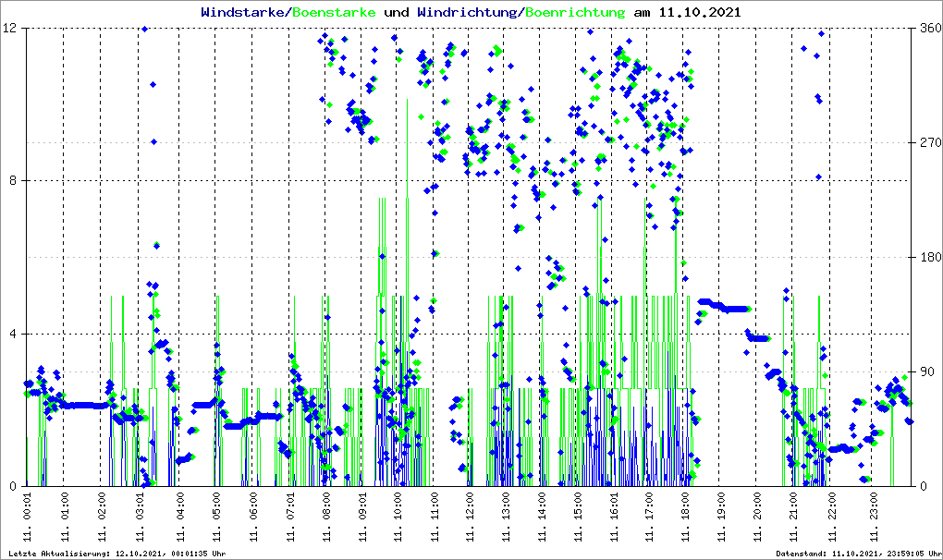This screenshot has width=943, height=560.
Task: Click time axis label '11. 11:00'
Action: 435,517
